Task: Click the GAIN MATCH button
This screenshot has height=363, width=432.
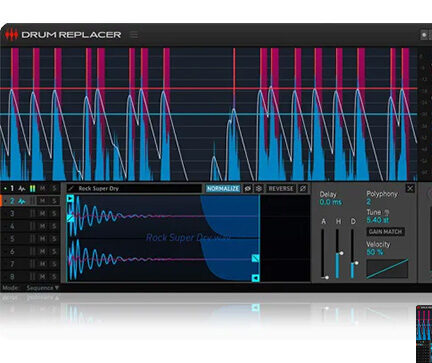Action: pyautogui.click(x=386, y=232)
